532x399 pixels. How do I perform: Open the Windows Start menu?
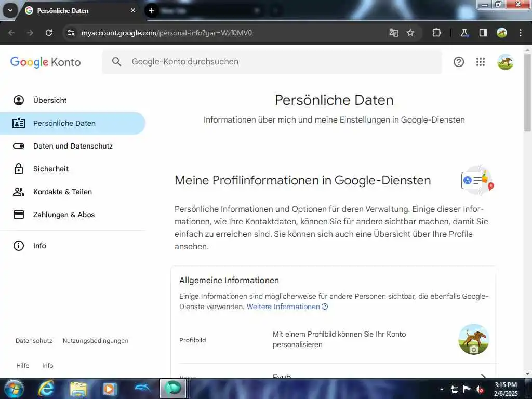[x=14, y=389]
